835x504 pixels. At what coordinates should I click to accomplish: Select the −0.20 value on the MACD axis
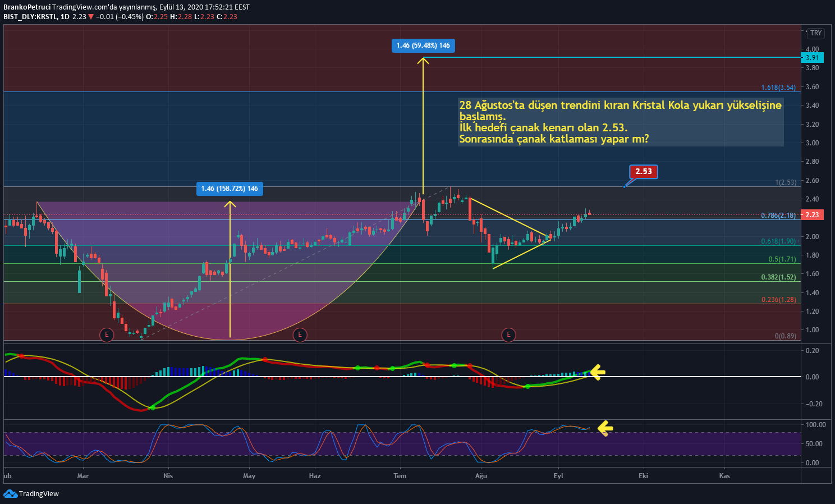click(814, 404)
